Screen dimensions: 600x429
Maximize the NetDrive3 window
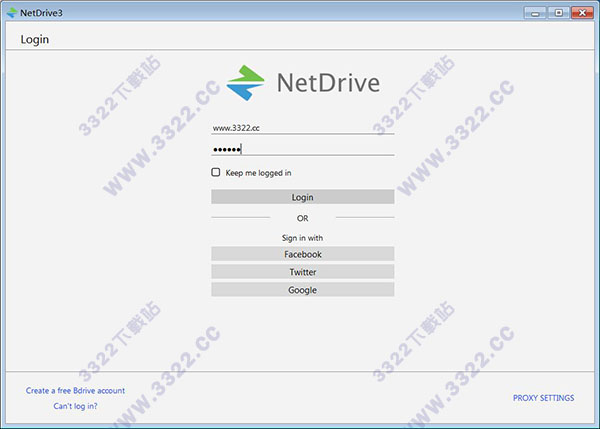coord(558,13)
